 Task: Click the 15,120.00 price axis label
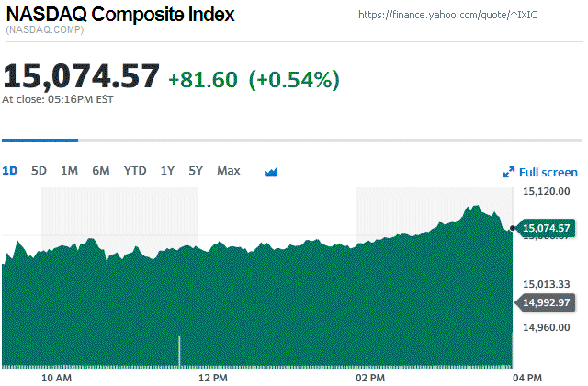click(547, 192)
